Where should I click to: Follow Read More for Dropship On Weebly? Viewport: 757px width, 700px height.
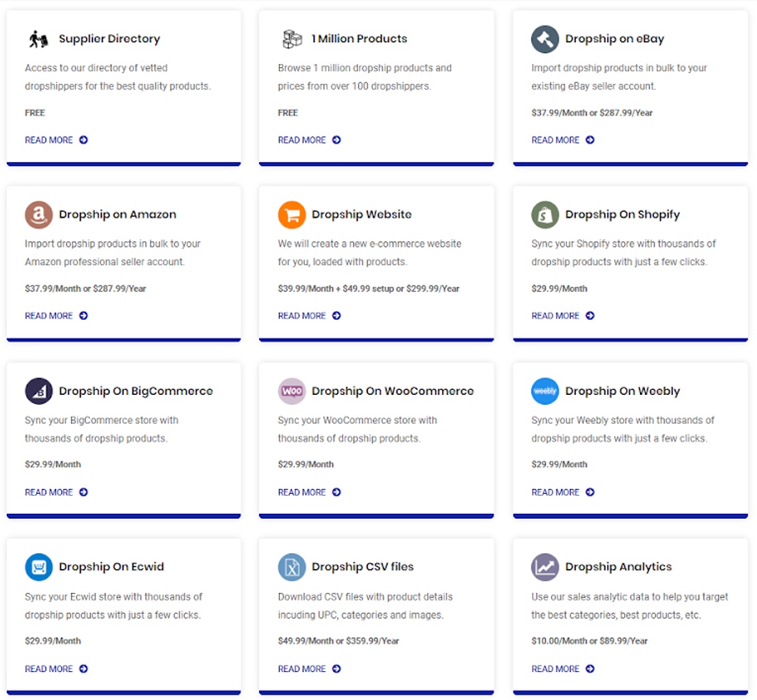(555, 492)
